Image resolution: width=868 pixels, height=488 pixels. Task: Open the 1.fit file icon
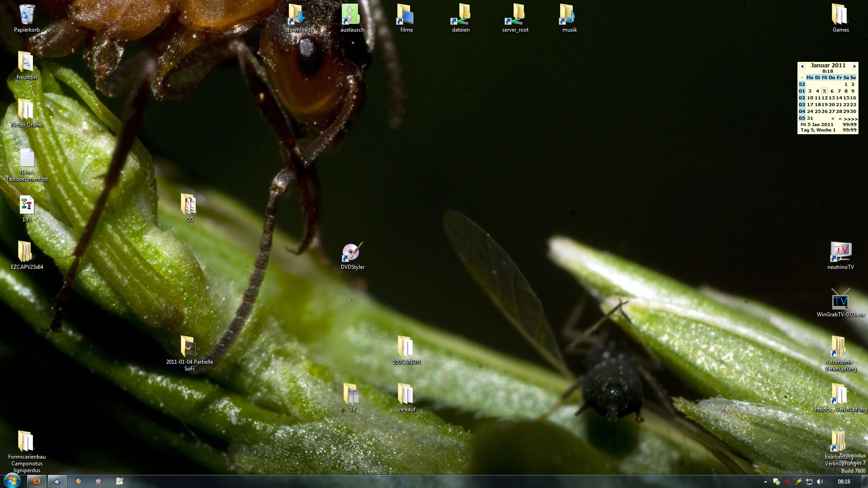(x=27, y=206)
